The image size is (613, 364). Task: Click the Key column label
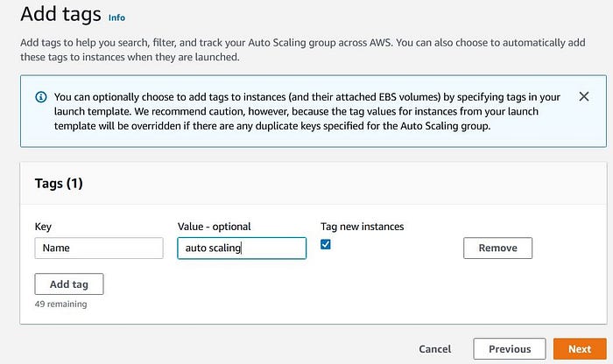click(x=43, y=227)
